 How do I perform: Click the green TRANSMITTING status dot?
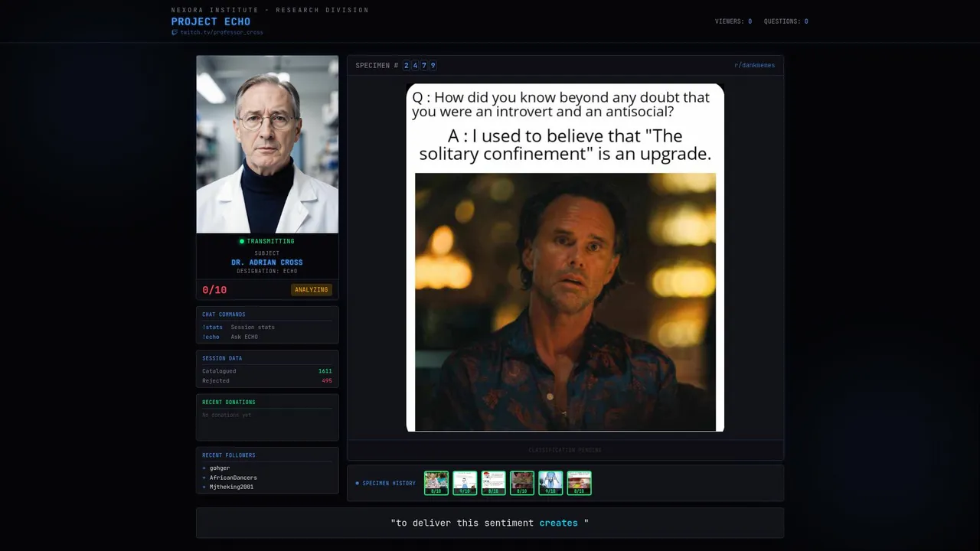click(x=242, y=241)
